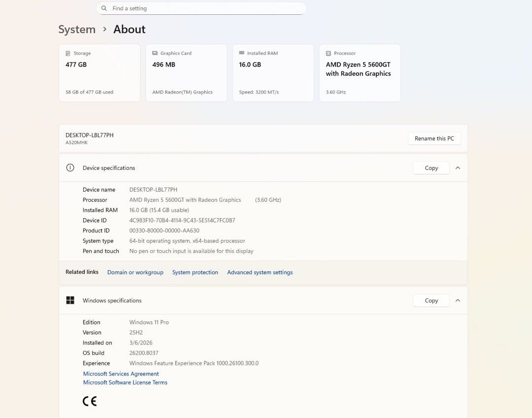Click the Product ID value 00330-80000-00000-AA630
This screenshot has height=418, width=532.
click(x=164, y=230)
